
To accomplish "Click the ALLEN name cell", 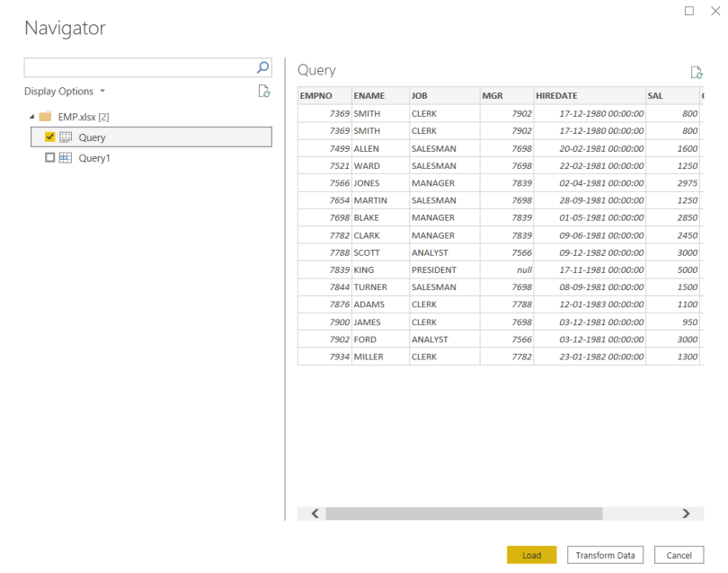I will [x=380, y=148].
